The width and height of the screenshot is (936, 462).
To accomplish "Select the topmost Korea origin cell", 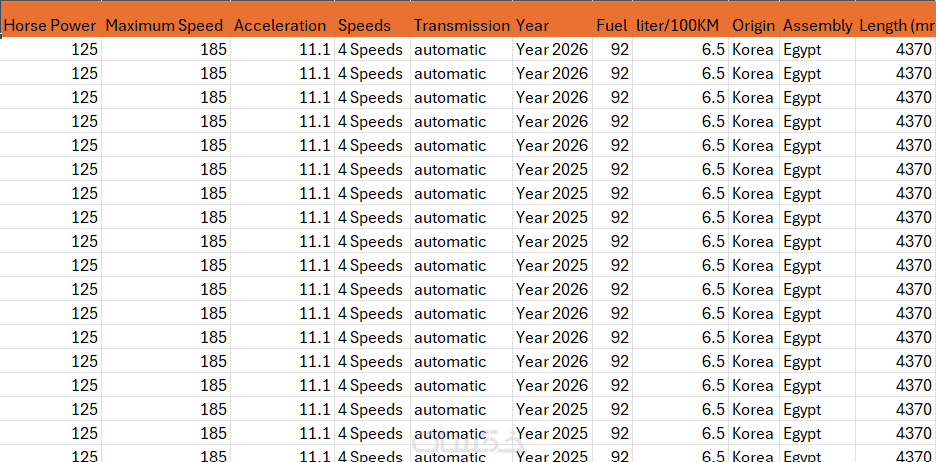I will click(x=752, y=49).
